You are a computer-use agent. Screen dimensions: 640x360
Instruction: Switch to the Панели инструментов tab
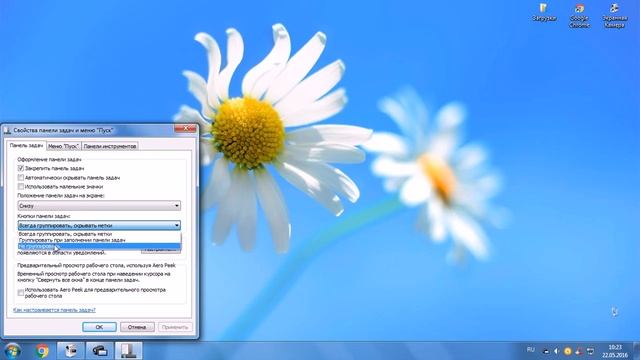click(109, 146)
